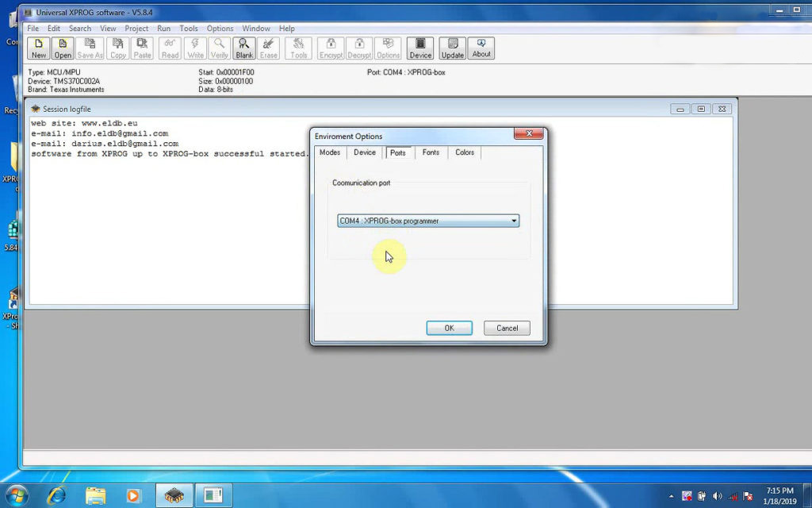Click the darius.eldb@gmail.com log line
The image size is (812, 508).
click(x=105, y=144)
